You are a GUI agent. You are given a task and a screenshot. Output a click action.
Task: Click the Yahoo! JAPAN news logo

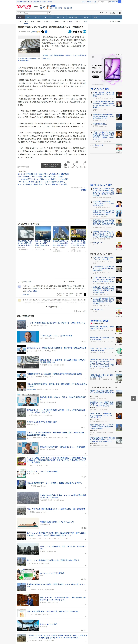(x=27, y=7)
